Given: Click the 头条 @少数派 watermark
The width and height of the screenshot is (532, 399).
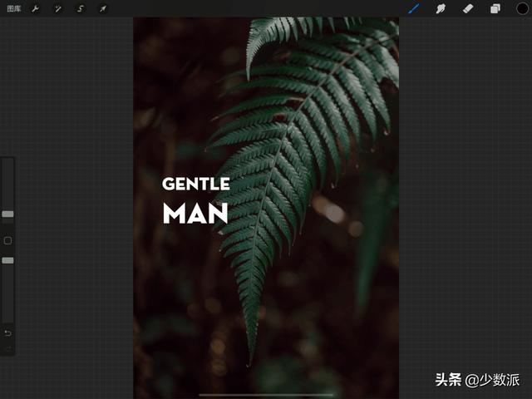Looking at the screenshot, I should click(477, 380).
